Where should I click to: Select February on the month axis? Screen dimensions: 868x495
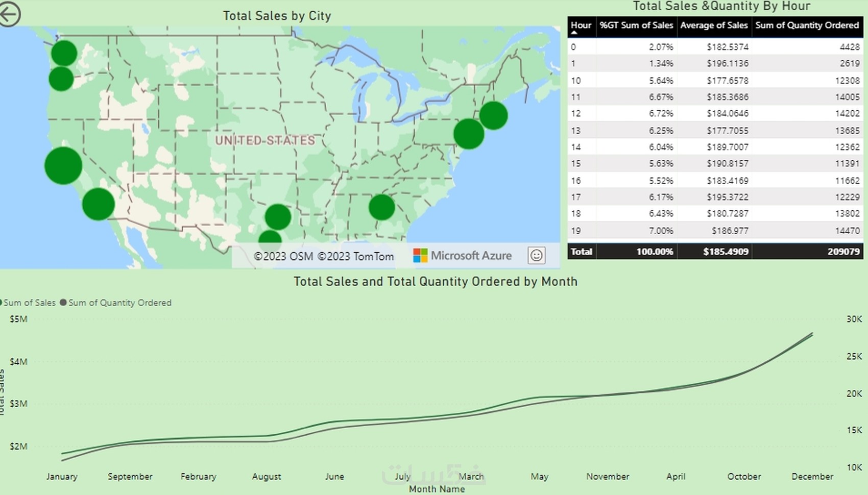(198, 476)
